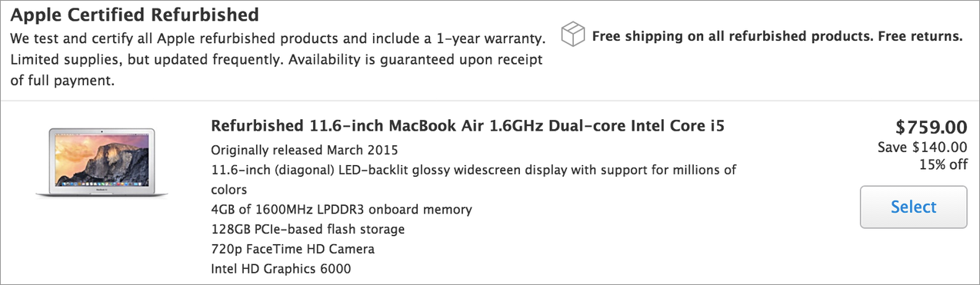The width and height of the screenshot is (980, 285).
Task: Open the Refurbished 11.6-inch MacBook Air title link
Action: click(468, 126)
